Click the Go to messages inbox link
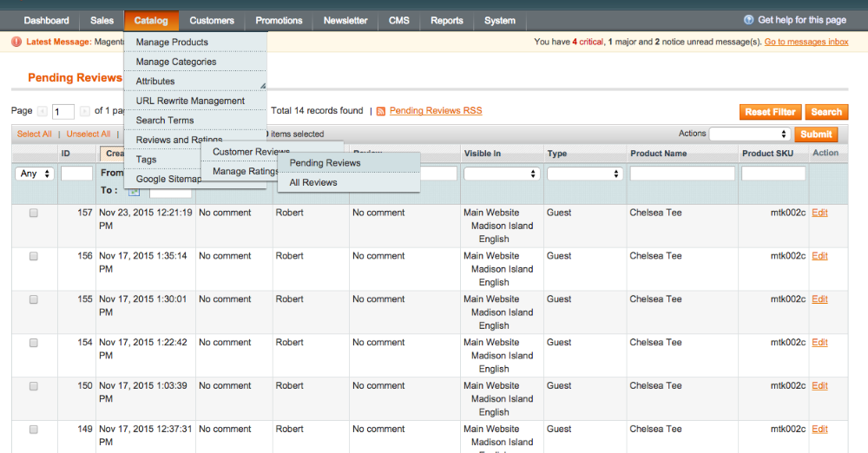868x453 pixels. point(806,42)
